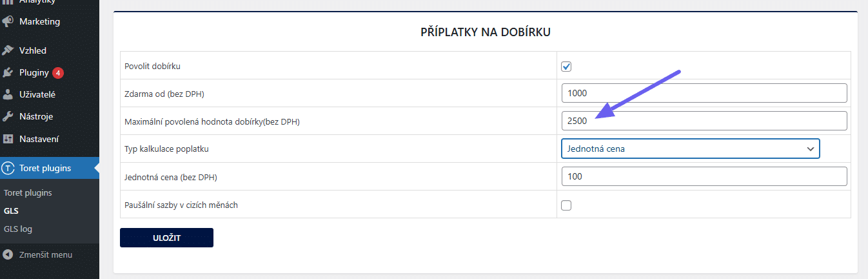Click the Zmenšit menu collapse arrow icon

(x=8, y=254)
